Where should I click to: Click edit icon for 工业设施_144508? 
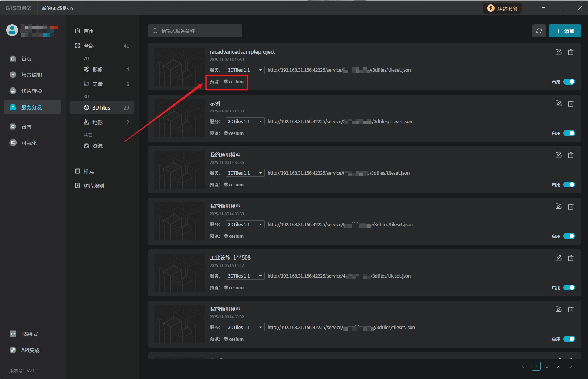(x=558, y=258)
